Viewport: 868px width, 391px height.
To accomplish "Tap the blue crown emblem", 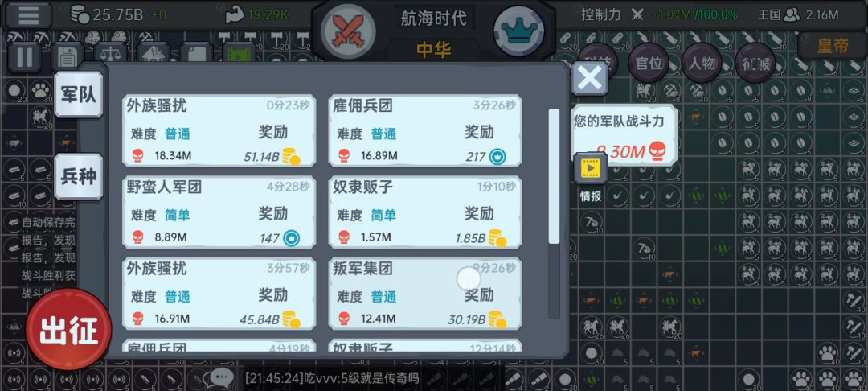I will (x=518, y=31).
